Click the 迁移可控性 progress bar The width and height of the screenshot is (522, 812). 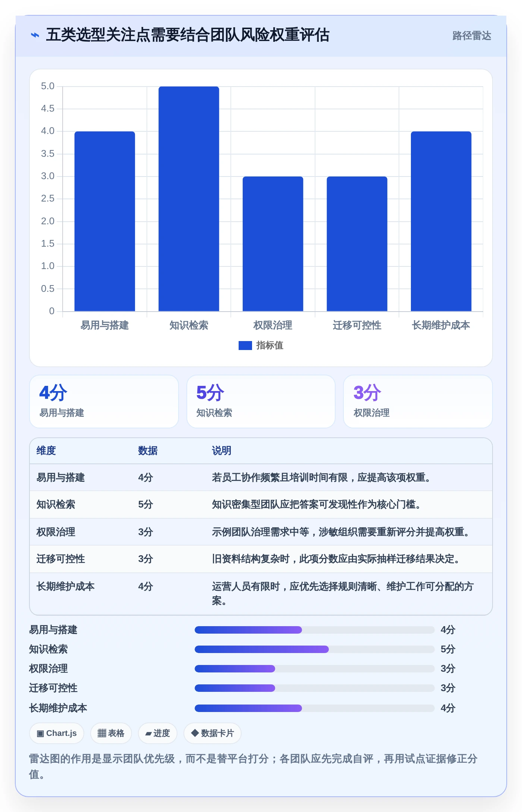tap(315, 688)
